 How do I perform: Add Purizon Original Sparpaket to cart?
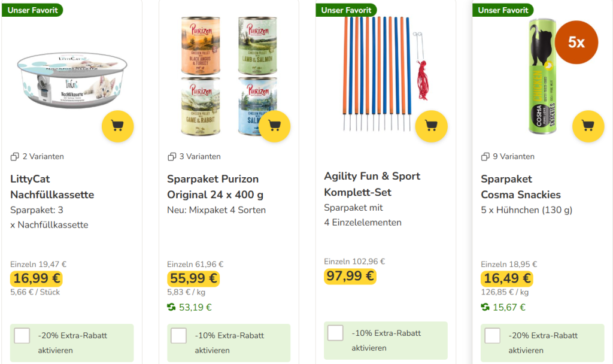[x=275, y=126]
